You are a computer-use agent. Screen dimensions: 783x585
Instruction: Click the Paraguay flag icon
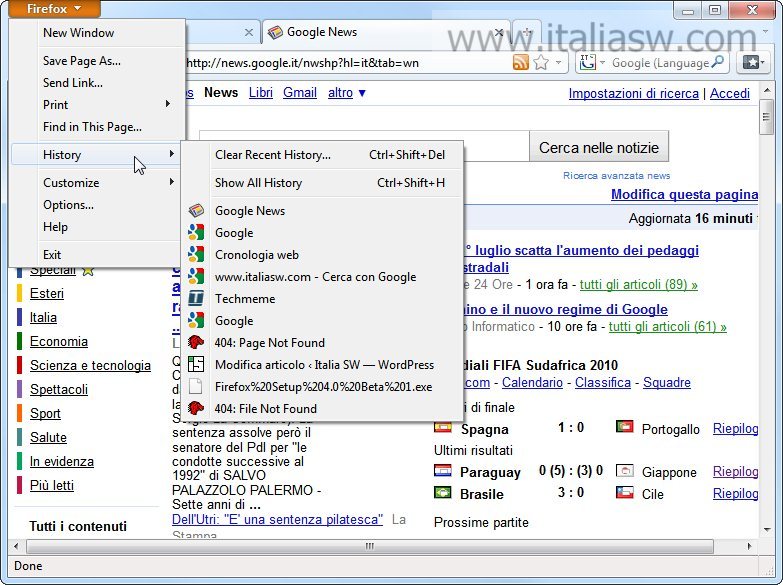(443, 470)
